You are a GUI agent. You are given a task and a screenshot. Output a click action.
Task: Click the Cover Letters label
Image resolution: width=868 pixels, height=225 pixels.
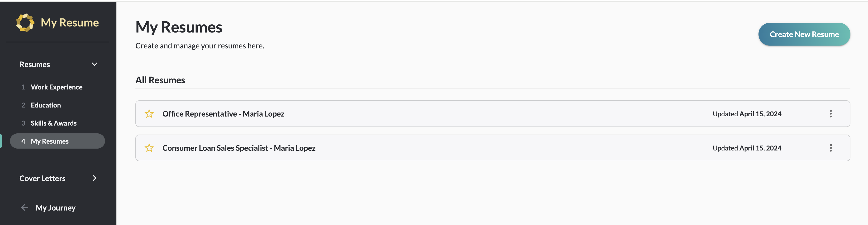point(43,178)
